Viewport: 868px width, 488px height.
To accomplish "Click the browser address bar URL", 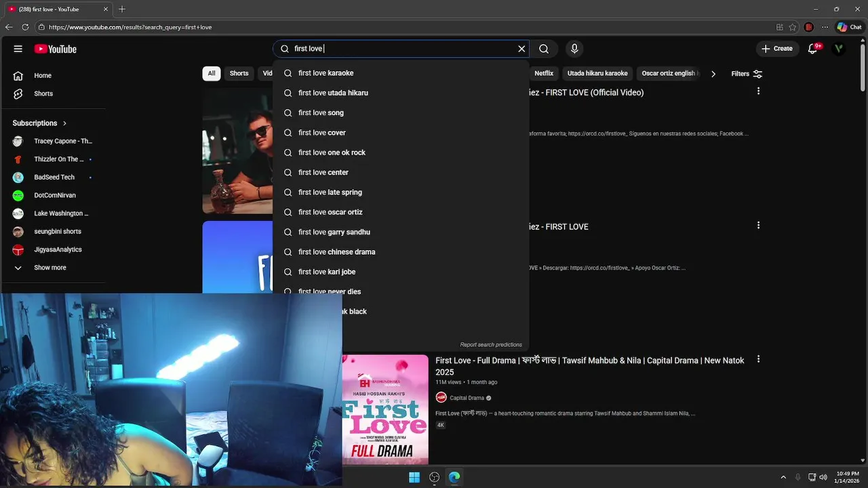I will (130, 27).
